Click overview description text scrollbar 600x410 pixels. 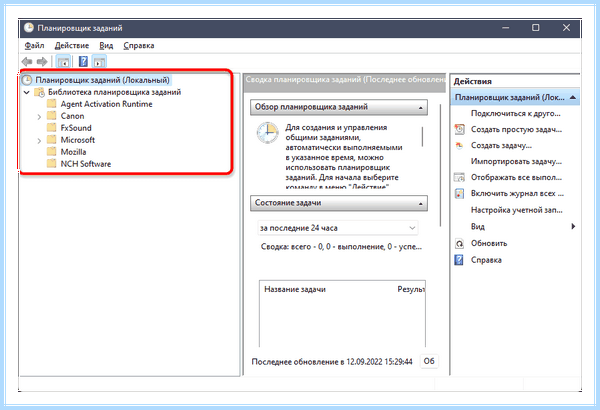point(422,137)
